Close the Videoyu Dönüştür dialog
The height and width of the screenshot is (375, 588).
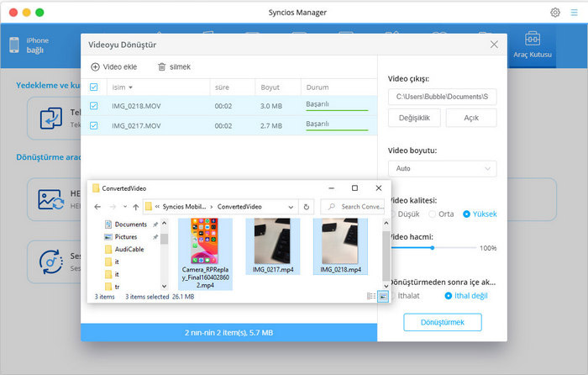(494, 45)
